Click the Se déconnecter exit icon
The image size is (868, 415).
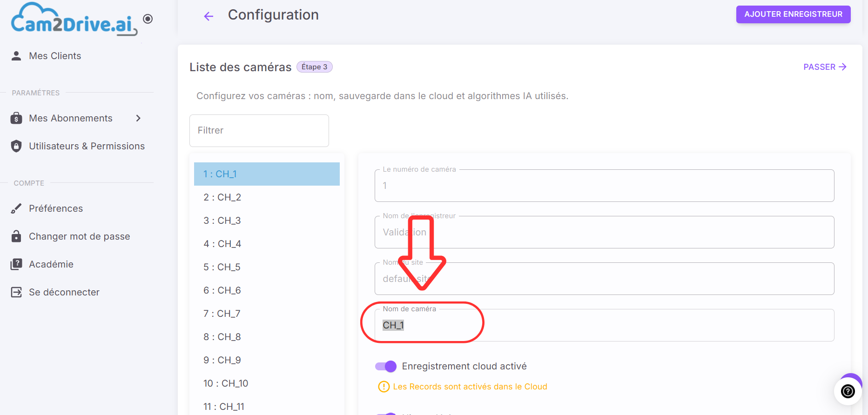(x=16, y=292)
